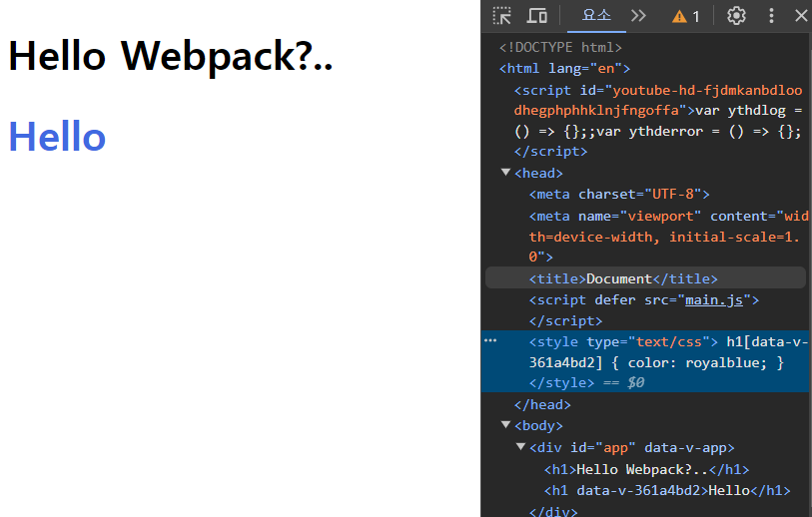
Task: Select the <!DOCTYPE html> line
Action: coord(560,47)
